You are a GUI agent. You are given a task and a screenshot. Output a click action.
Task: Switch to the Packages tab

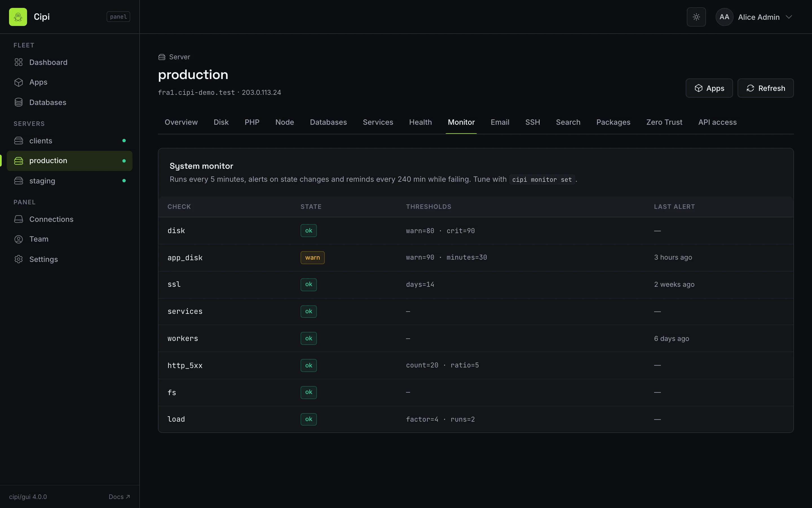click(x=613, y=122)
